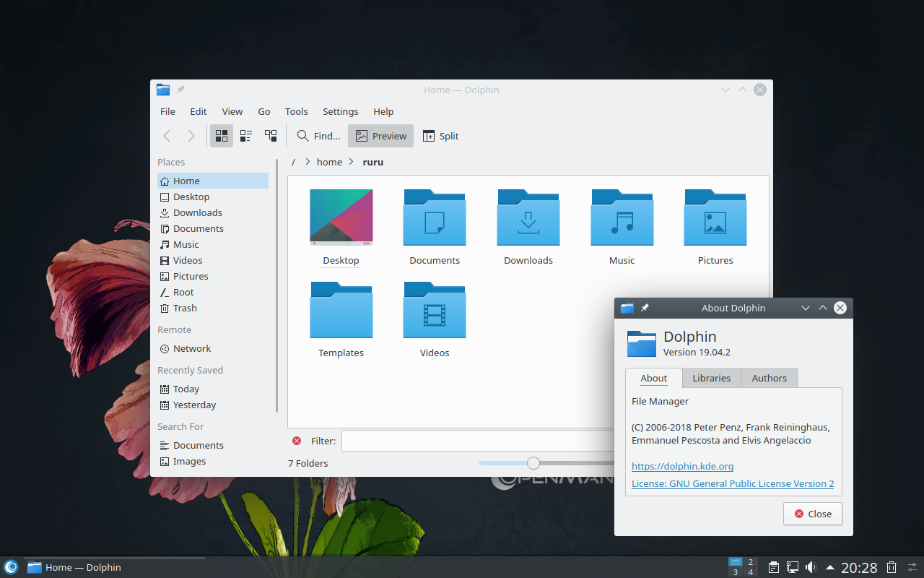Click the Find search toolbar icon
The height and width of the screenshot is (578, 924).
(x=304, y=136)
